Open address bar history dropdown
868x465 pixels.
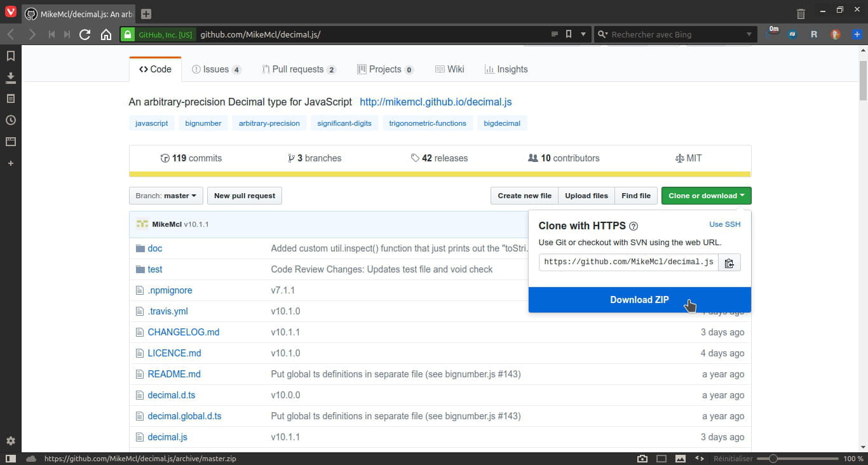[x=583, y=34]
